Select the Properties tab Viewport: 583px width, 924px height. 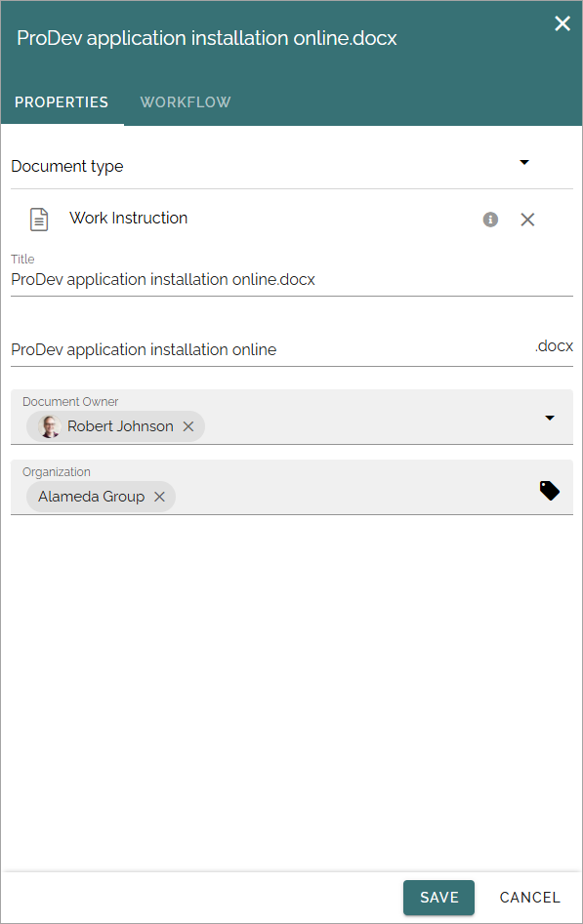[x=62, y=101]
